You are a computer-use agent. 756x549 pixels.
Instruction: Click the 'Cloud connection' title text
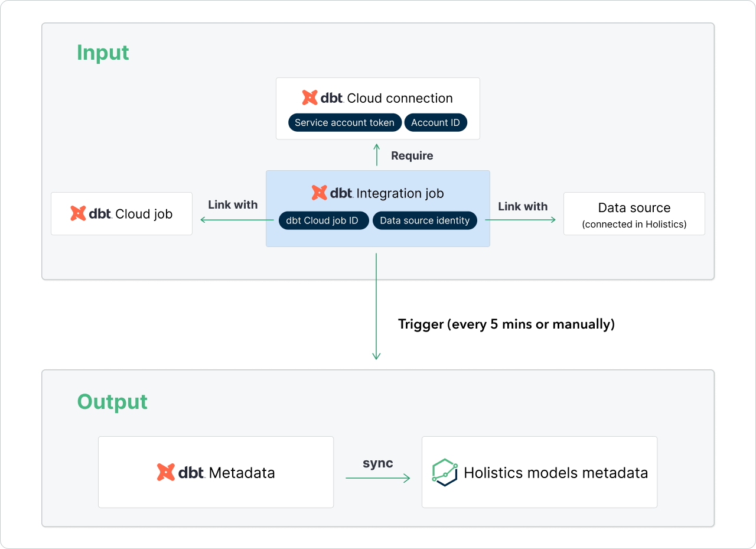click(x=400, y=98)
